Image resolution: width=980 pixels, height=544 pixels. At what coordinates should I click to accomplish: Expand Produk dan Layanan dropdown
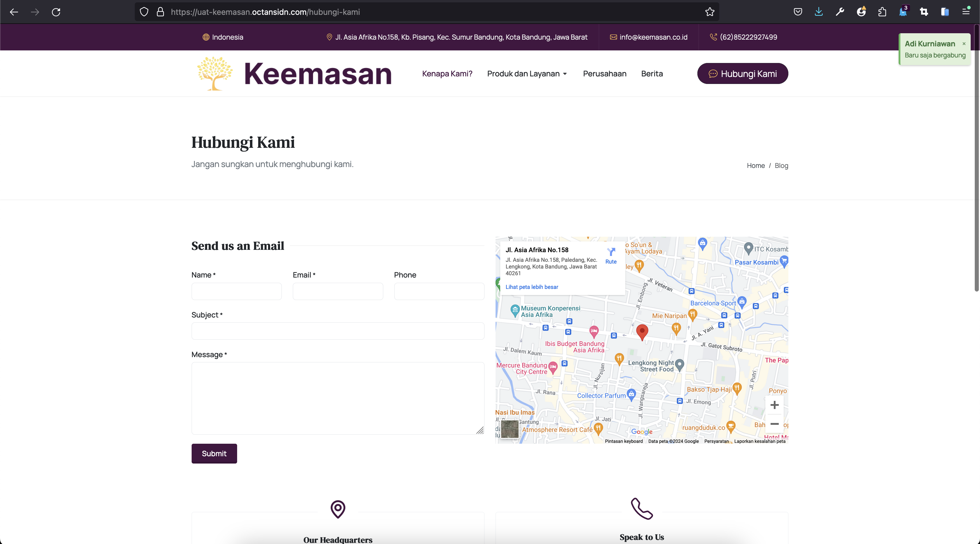[527, 74]
